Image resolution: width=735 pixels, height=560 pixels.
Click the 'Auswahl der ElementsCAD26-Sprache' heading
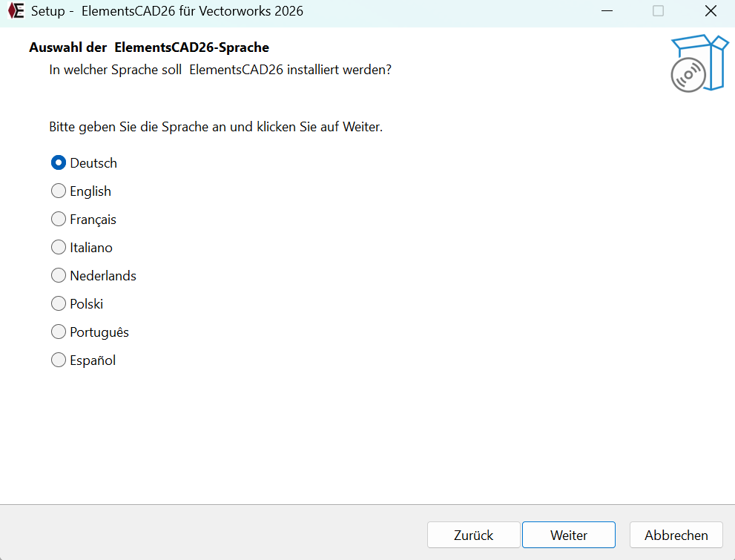pos(149,47)
